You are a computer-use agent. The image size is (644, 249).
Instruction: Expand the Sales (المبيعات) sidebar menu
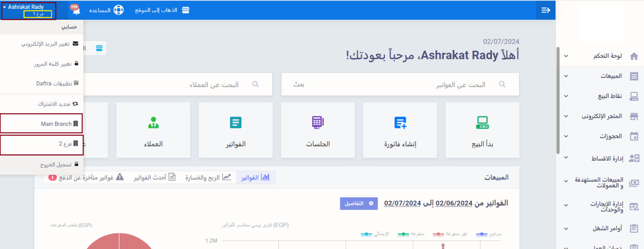pyautogui.click(x=600, y=76)
